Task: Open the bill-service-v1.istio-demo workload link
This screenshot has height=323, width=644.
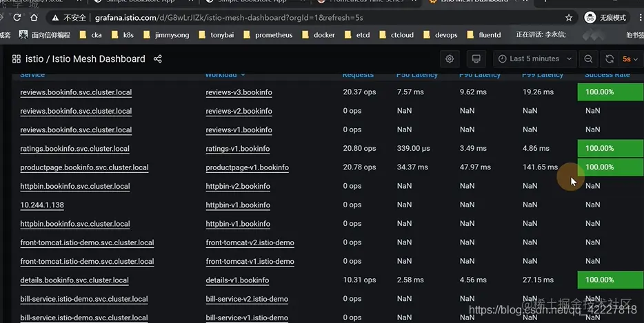Action: pyautogui.click(x=247, y=318)
